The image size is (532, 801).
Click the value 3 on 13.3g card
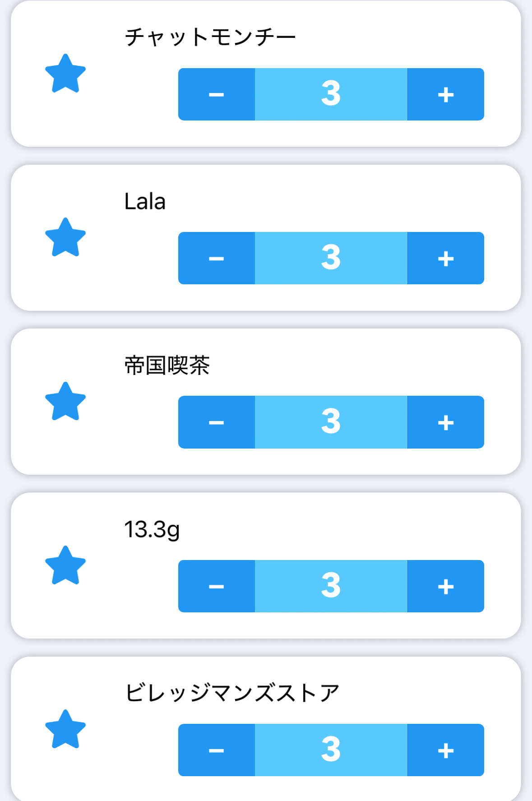(x=331, y=586)
